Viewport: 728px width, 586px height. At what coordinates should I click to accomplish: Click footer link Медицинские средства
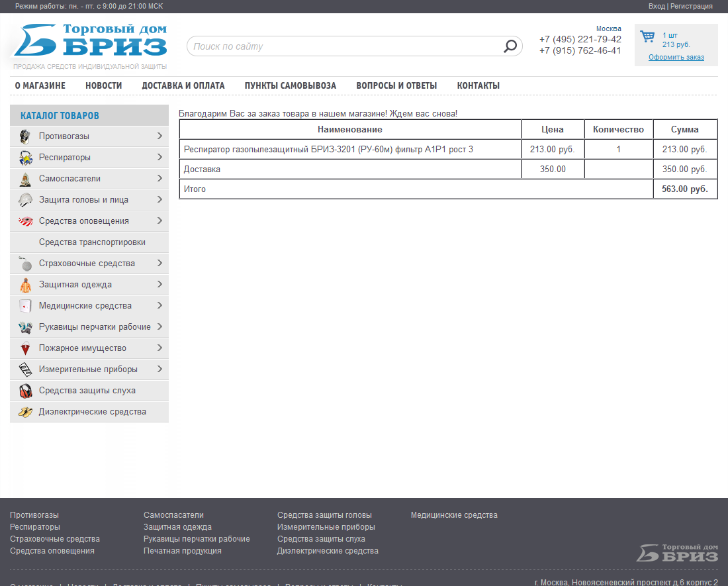(454, 515)
